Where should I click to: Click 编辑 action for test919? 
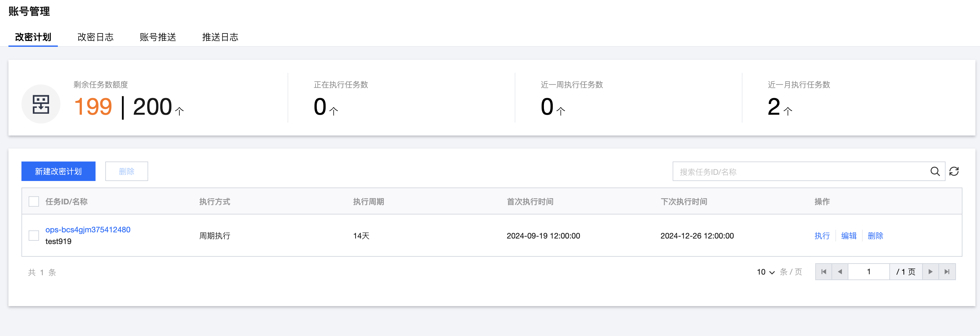pos(848,236)
